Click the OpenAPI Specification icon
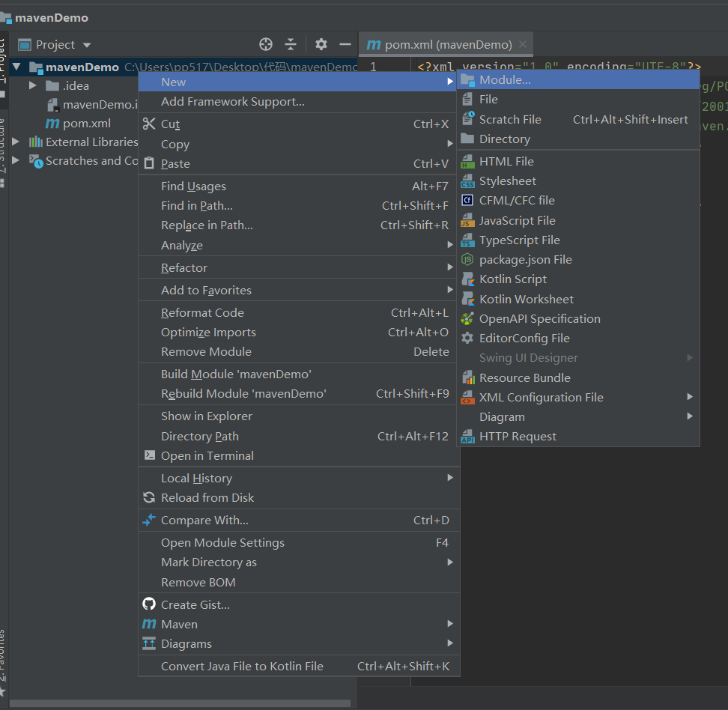The image size is (728, 710). tap(467, 318)
